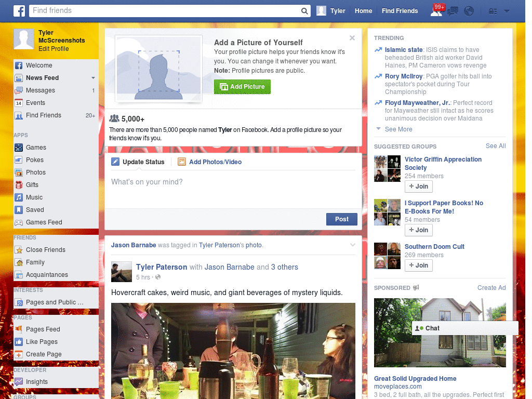Open Pages and Public interests item
Screen dimensions: 532x399
coord(54,302)
